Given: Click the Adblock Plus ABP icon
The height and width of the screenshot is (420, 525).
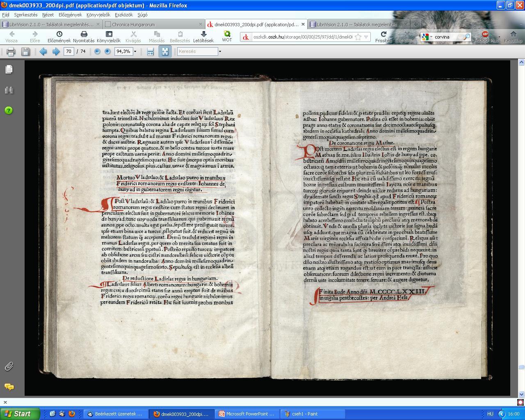Looking at the screenshot, I should [x=485, y=34].
